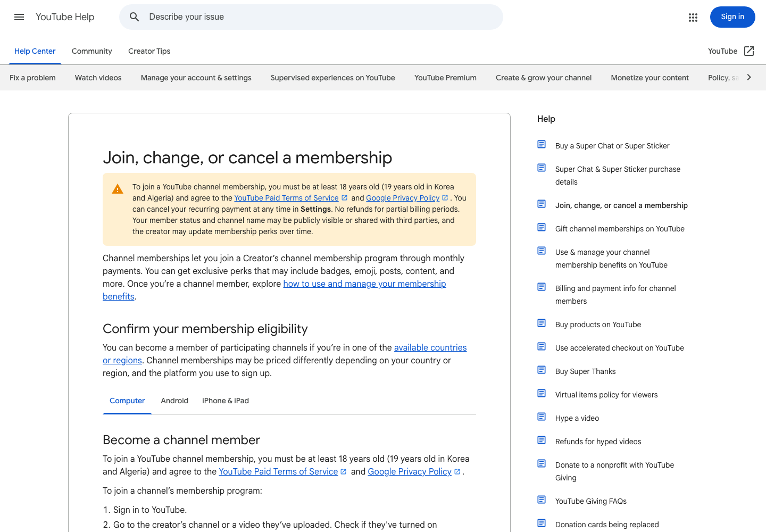Open YouTube external link icon
The image size is (766, 532).
[x=749, y=51]
